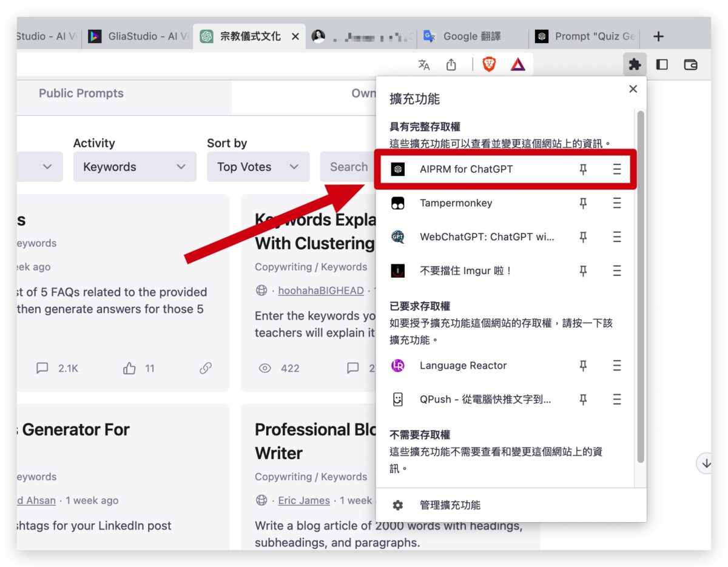Switch to the Own prompts tab
The width and height of the screenshot is (728, 567).
tap(363, 93)
